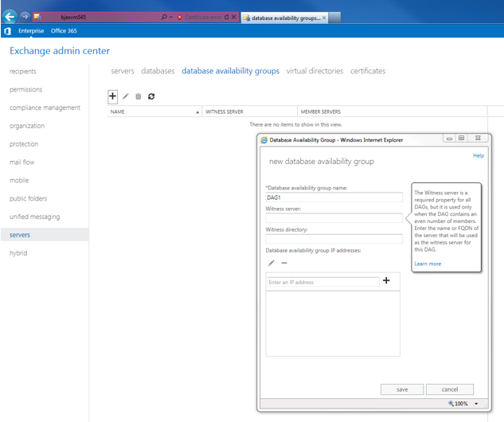Click Internet Explorer icon in dialog title

pyautogui.click(x=264, y=140)
